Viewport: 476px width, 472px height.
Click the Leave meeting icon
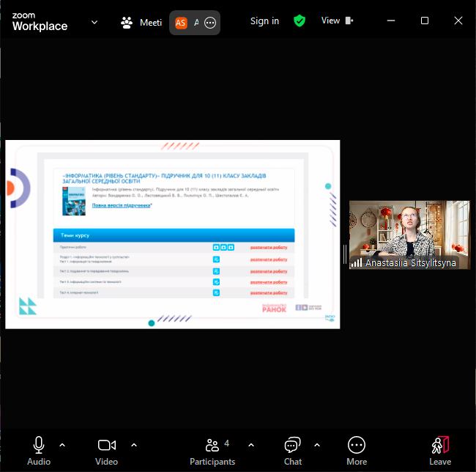click(x=439, y=445)
